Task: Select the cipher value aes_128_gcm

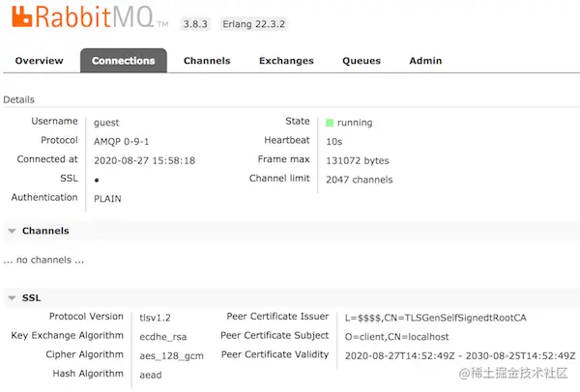Action: 172,356
